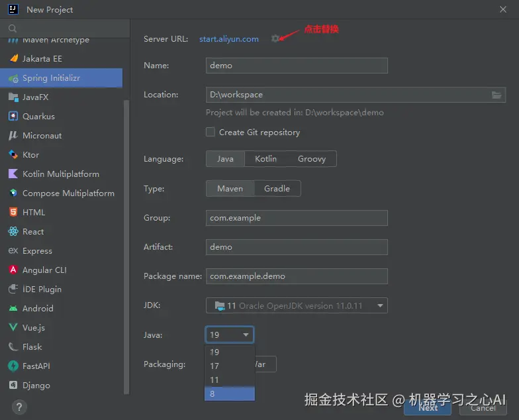Click the Angular CLI red icon

pos(13,270)
